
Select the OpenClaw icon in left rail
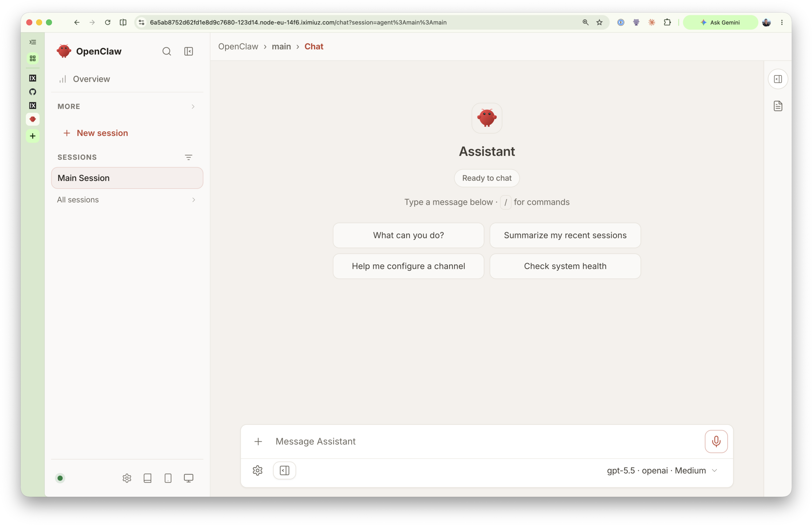(x=33, y=119)
